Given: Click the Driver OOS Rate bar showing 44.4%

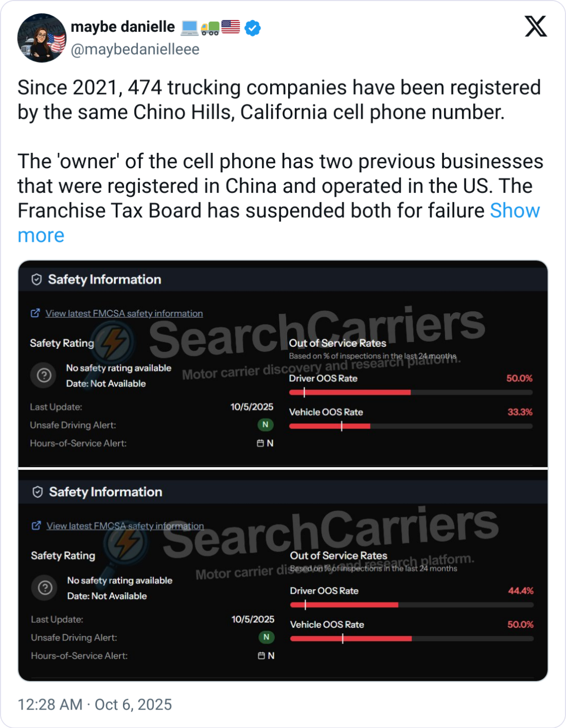Looking at the screenshot, I should coord(411,605).
